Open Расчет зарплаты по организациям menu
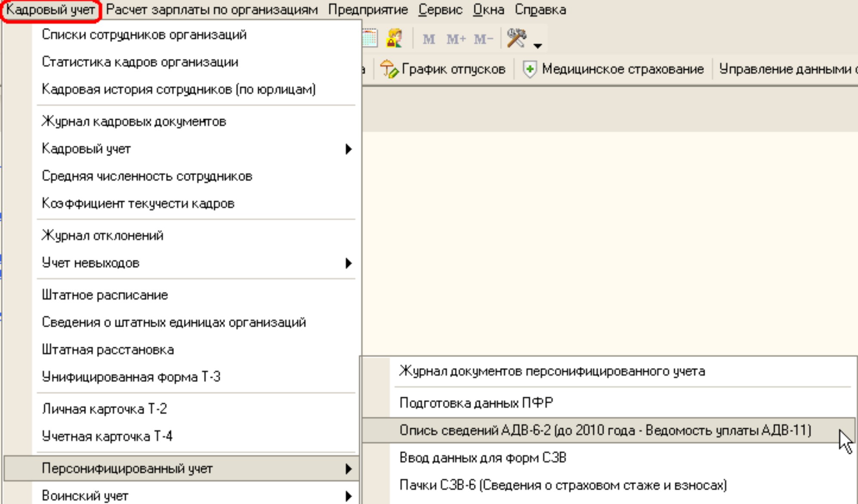This screenshot has width=858, height=504. point(212,10)
